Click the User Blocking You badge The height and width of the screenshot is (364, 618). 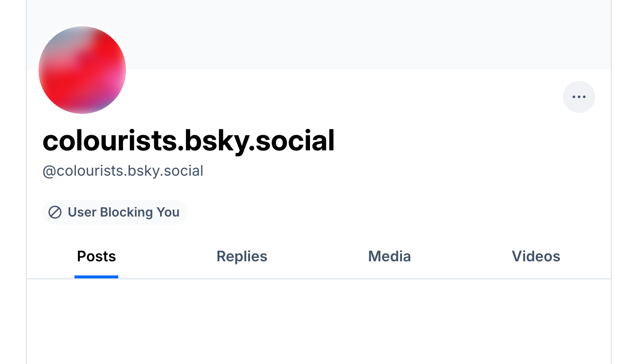point(115,212)
